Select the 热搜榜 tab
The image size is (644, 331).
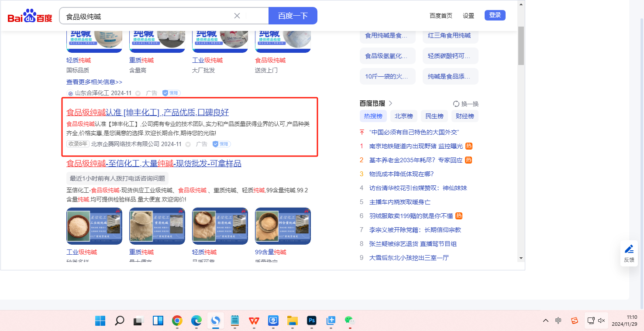(373, 116)
